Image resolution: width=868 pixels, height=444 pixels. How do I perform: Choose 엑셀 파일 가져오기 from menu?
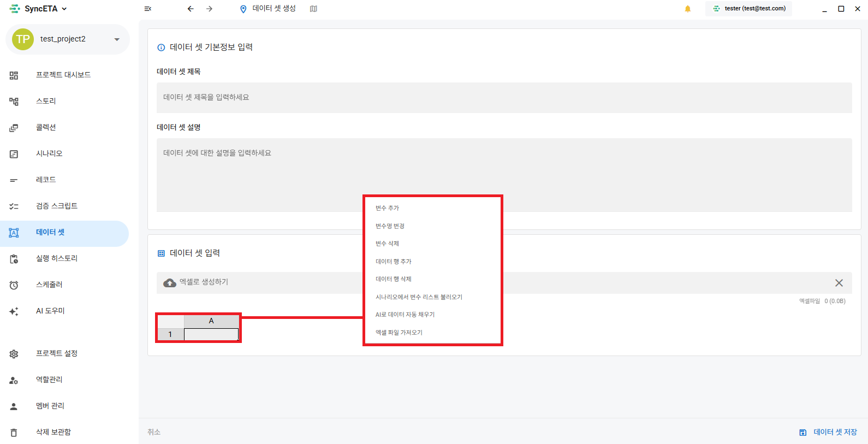399,333
